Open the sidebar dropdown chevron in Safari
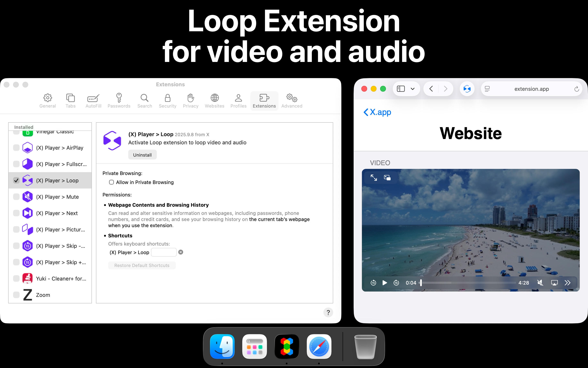This screenshot has width=588, height=368. [x=413, y=89]
